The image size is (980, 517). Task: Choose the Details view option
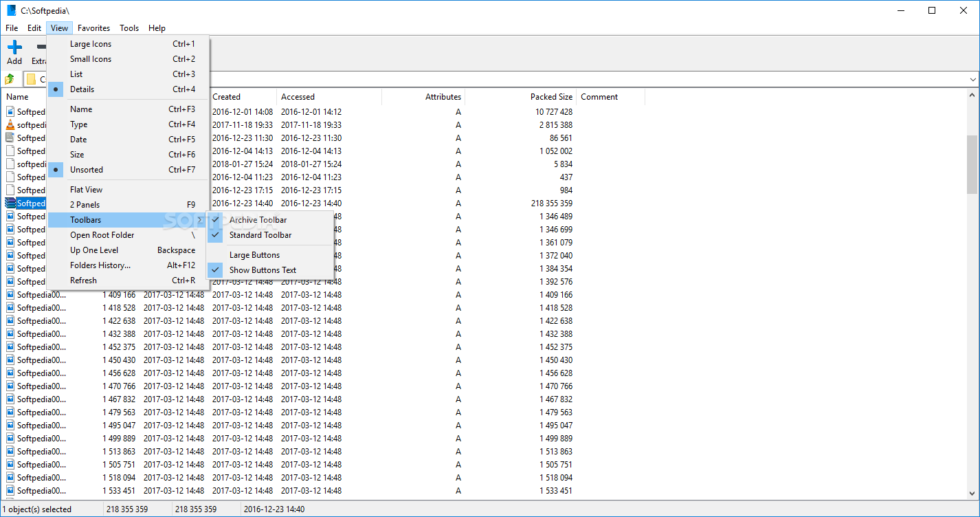[128, 89]
